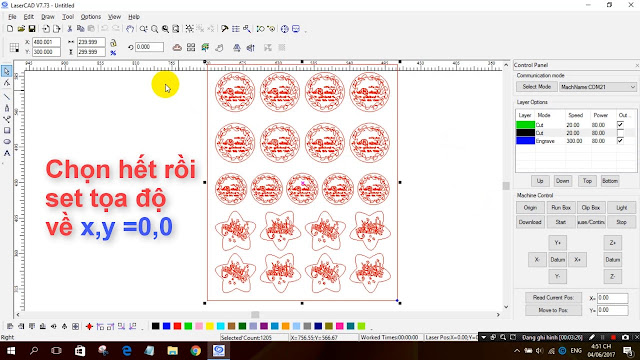
Task: Pick the red color swatch in palette
Action: pos(177,326)
